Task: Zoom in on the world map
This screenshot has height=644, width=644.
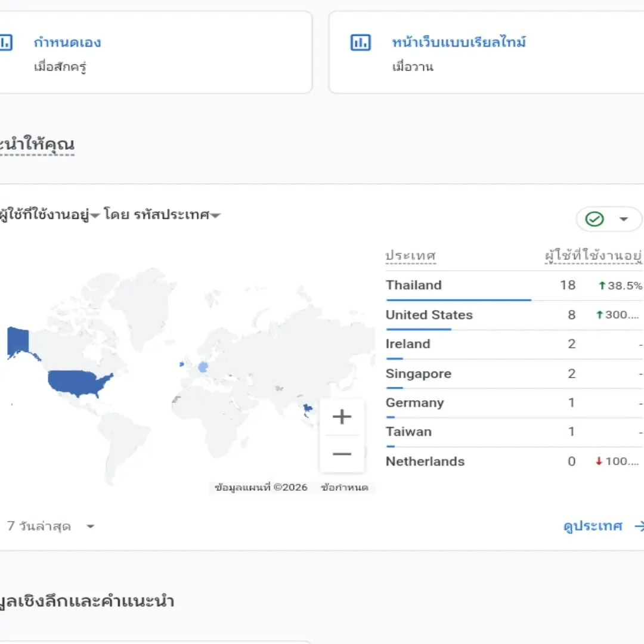Action: point(342,416)
